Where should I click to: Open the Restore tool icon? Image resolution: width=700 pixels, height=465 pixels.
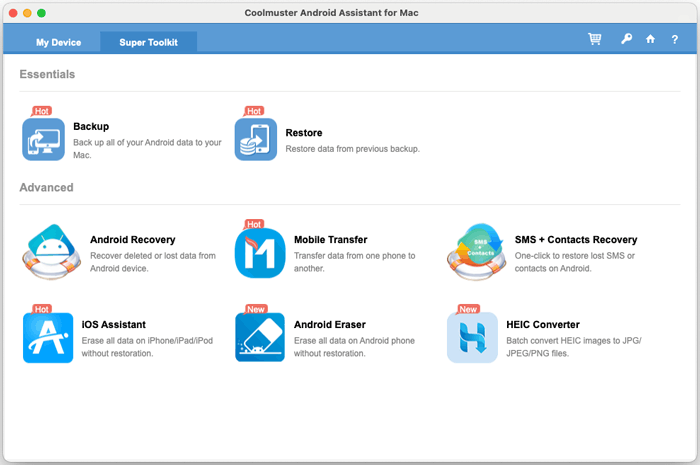click(256, 139)
